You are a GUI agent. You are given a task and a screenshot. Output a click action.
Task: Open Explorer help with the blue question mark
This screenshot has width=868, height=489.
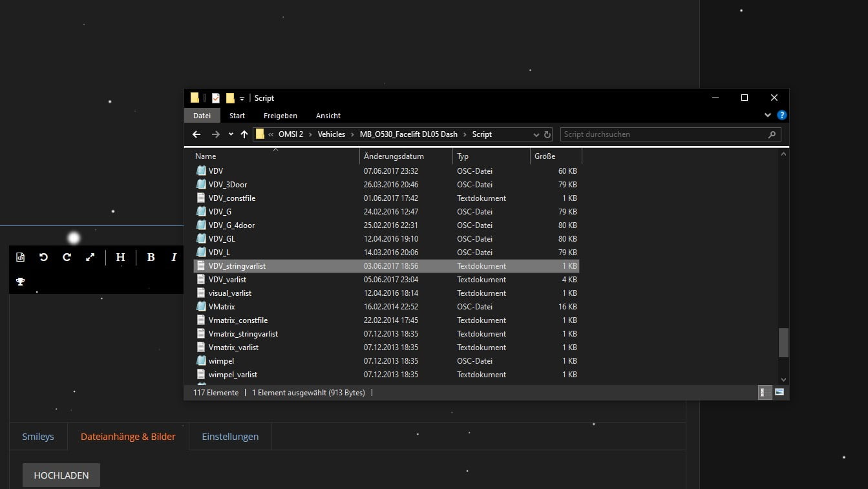[781, 116]
